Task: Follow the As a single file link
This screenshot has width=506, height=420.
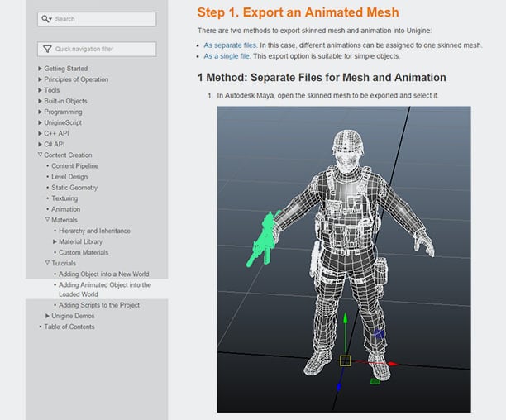Action: (227, 56)
